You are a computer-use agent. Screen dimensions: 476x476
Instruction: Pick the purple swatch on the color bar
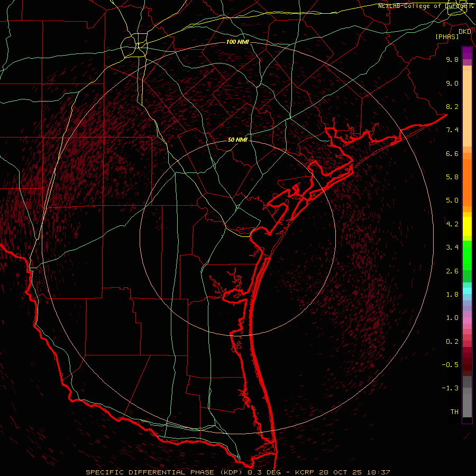tap(467, 53)
